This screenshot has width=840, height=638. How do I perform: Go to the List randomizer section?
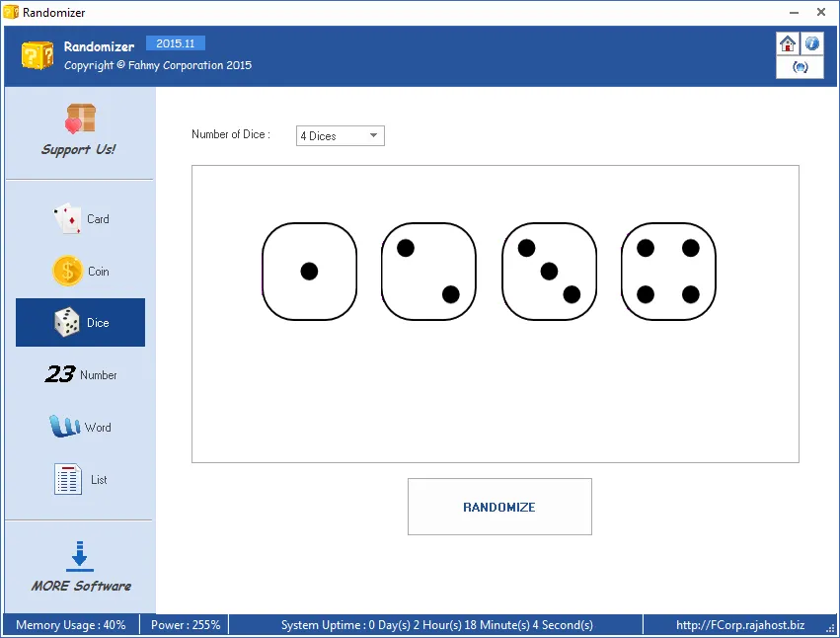pyautogui.click(x=80, y=480)
